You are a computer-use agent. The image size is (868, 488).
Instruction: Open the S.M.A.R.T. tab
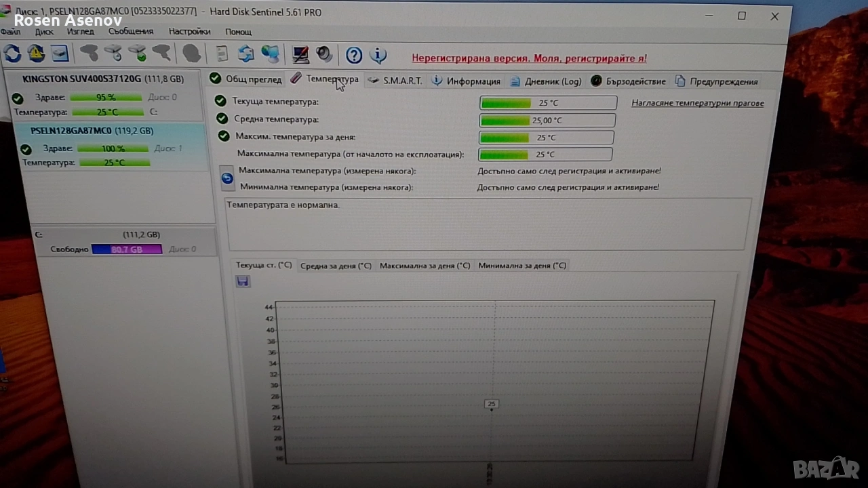(x=395, y=81)
